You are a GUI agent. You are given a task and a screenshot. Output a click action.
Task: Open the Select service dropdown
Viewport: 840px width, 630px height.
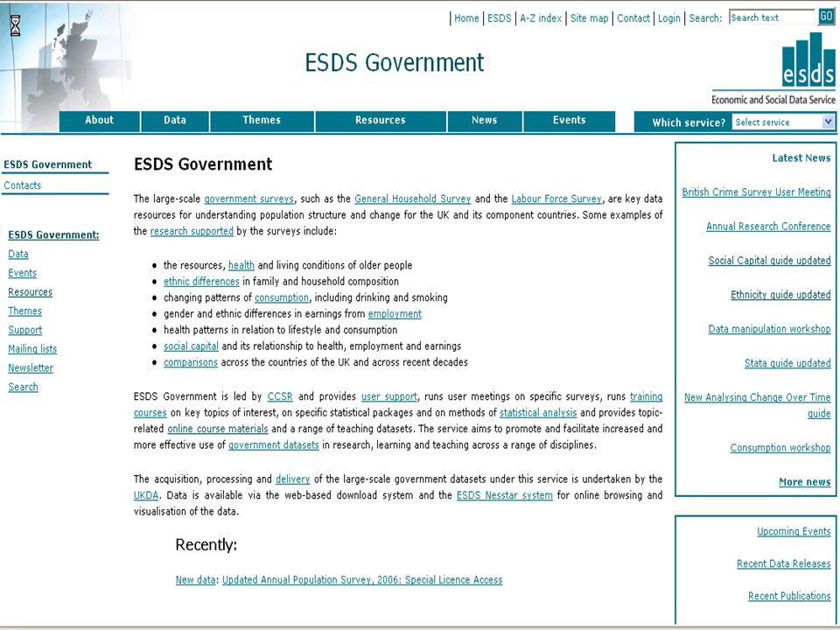coord(784,122)
